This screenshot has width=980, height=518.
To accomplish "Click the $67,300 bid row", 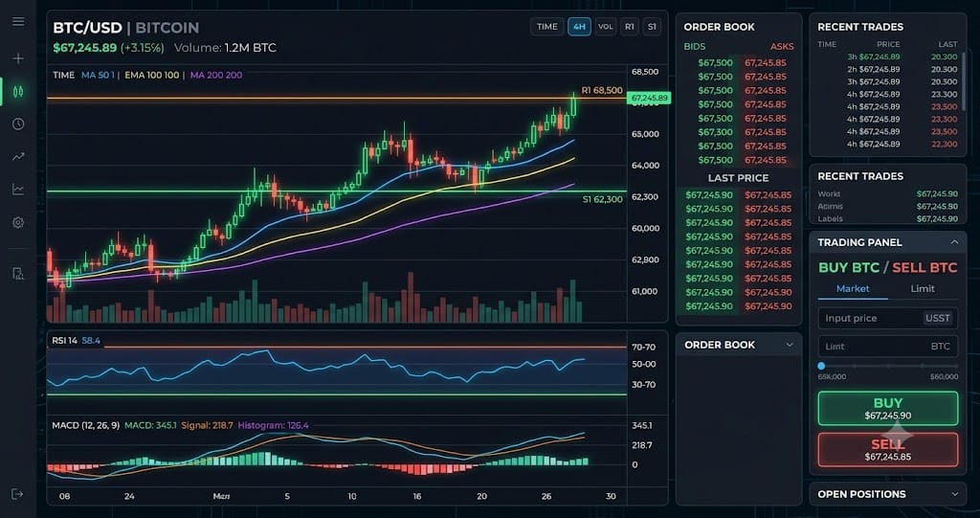I will click(715, 132).
